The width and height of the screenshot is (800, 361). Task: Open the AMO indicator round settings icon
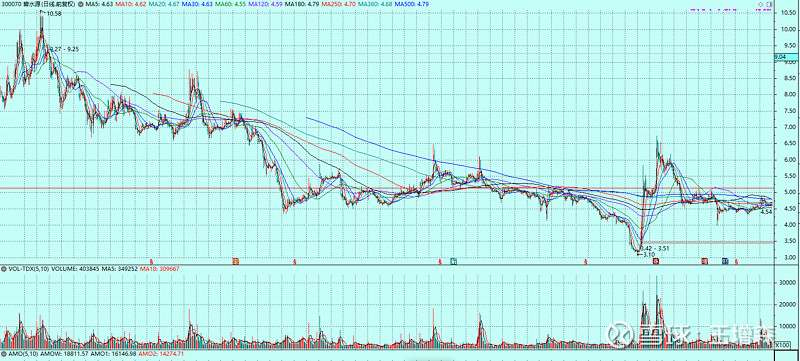click(x=4, y=353)
